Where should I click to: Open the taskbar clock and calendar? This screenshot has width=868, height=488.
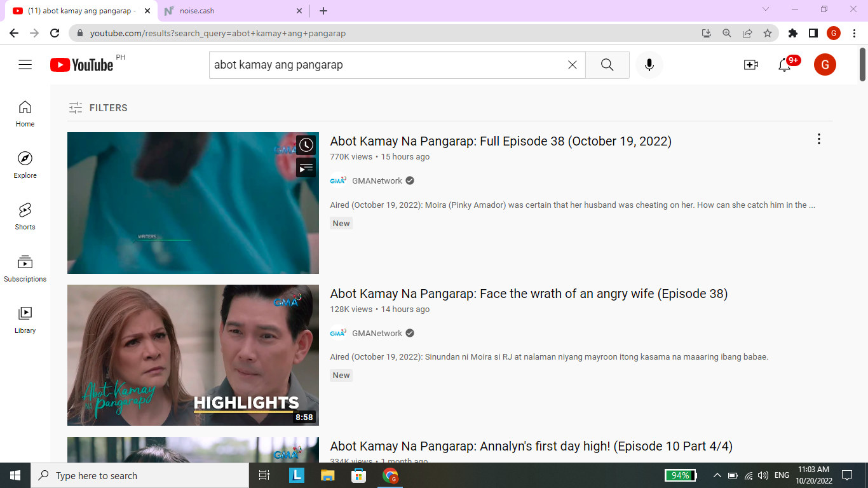(x=814, y=475)
